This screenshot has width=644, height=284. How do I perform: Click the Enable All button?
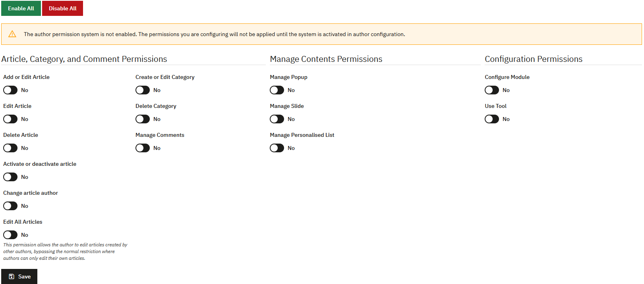click(x=21, y=8)
